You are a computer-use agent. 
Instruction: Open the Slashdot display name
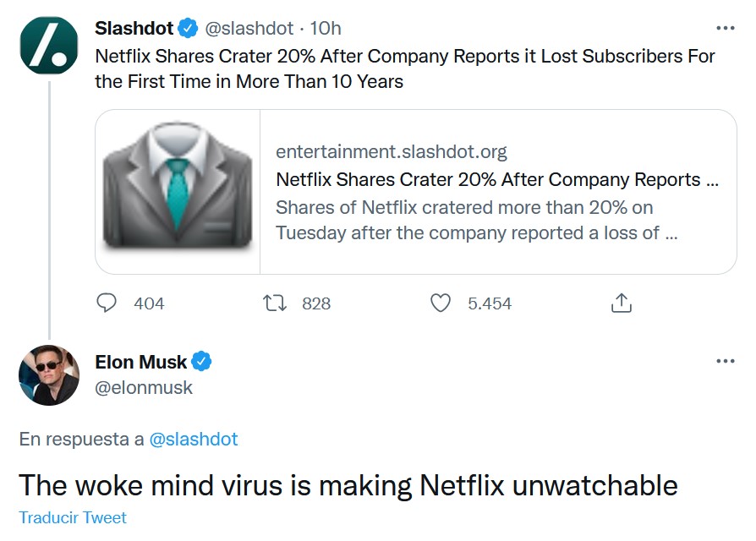(134, 28)
